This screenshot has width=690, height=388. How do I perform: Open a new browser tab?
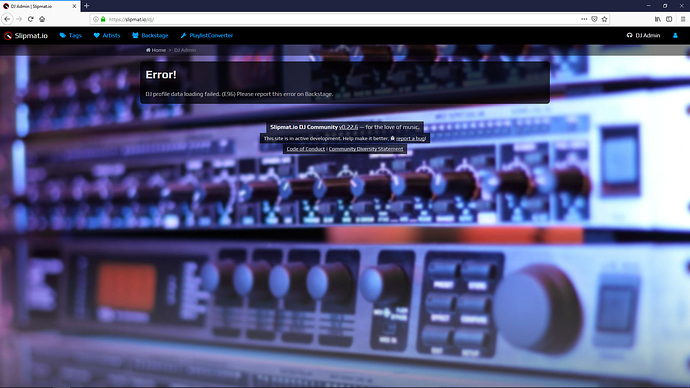pyautogui.click(x=86, y=6)
